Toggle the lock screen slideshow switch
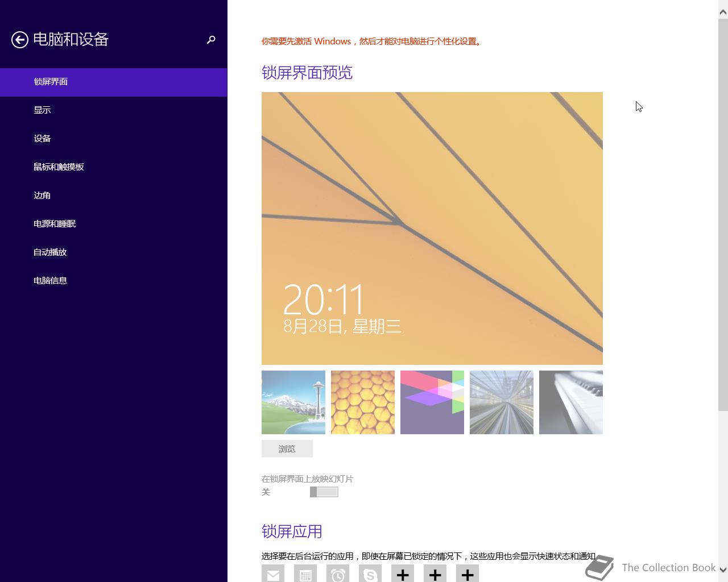728x582 pixels. [324, 492]
